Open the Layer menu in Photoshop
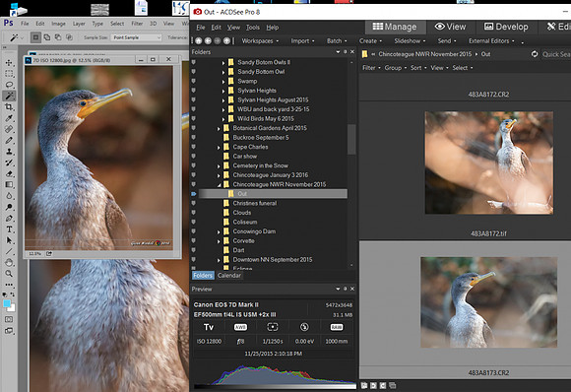This screenshot has height=392, width=571. click(x=79, y=24)
